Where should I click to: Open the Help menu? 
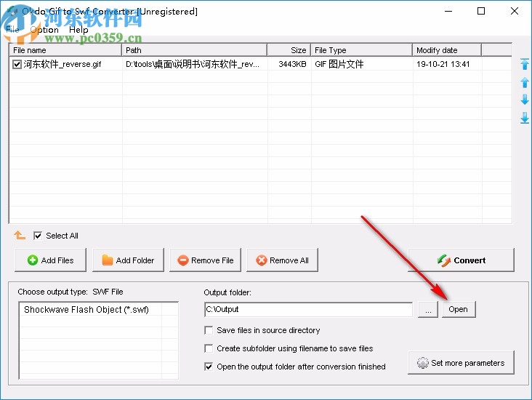[x=78, y=30]
